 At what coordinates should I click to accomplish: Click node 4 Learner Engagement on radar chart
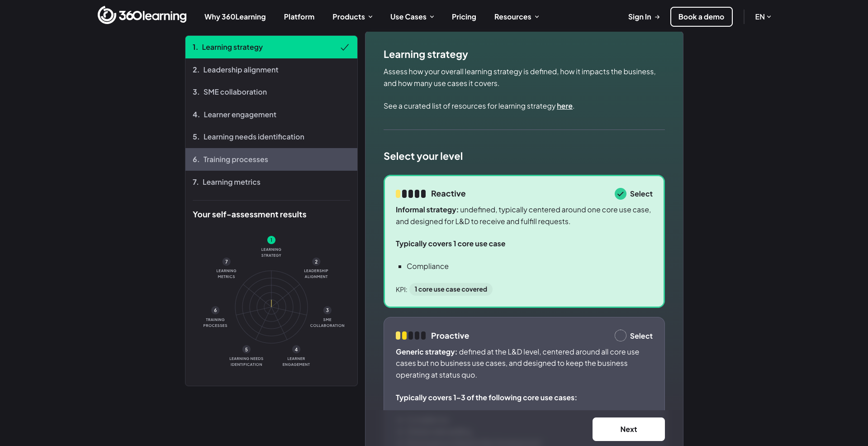click(x=296, y=350)
